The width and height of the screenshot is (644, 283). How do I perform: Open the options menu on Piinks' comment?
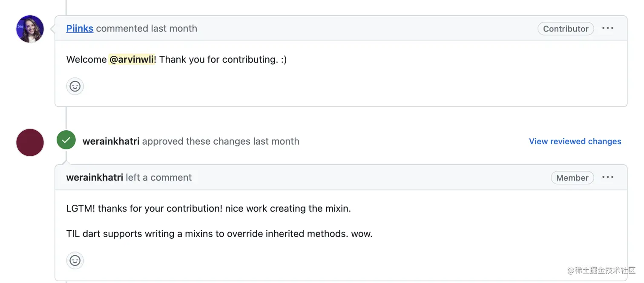[x=607, y=28]
